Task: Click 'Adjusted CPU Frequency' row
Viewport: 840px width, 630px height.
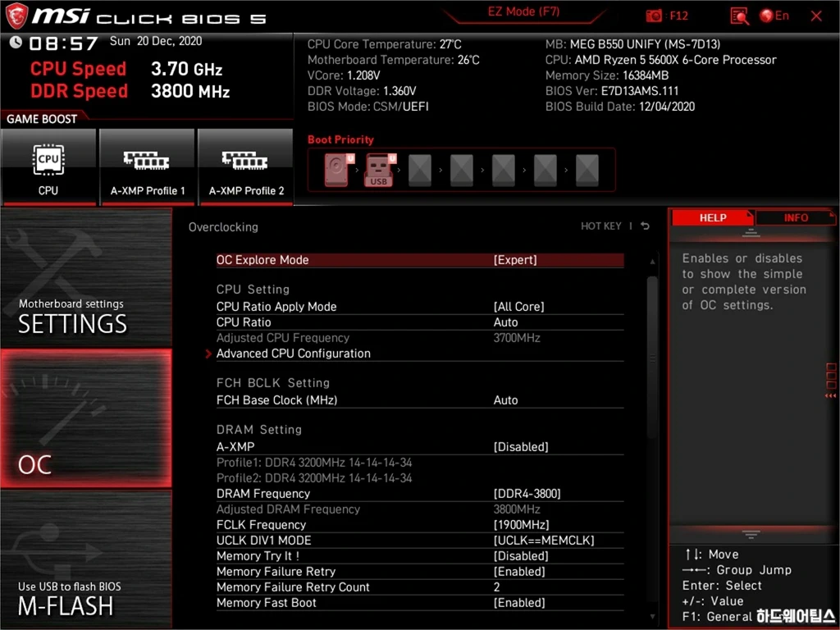Action: coord(420,338)
